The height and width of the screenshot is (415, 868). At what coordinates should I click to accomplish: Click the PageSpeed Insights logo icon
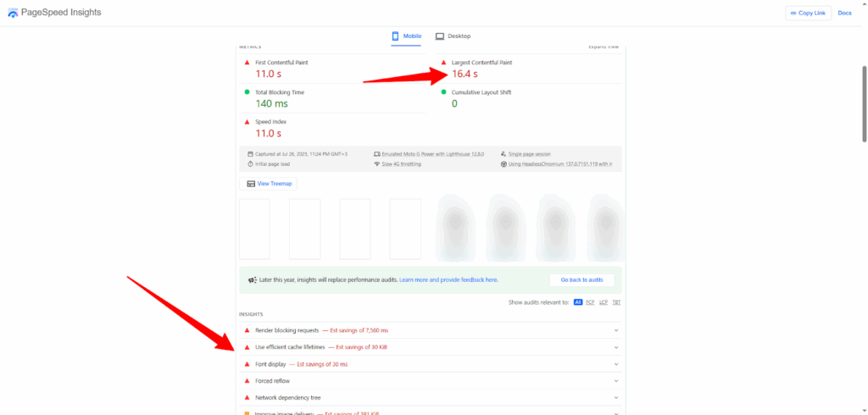point(13,13)
